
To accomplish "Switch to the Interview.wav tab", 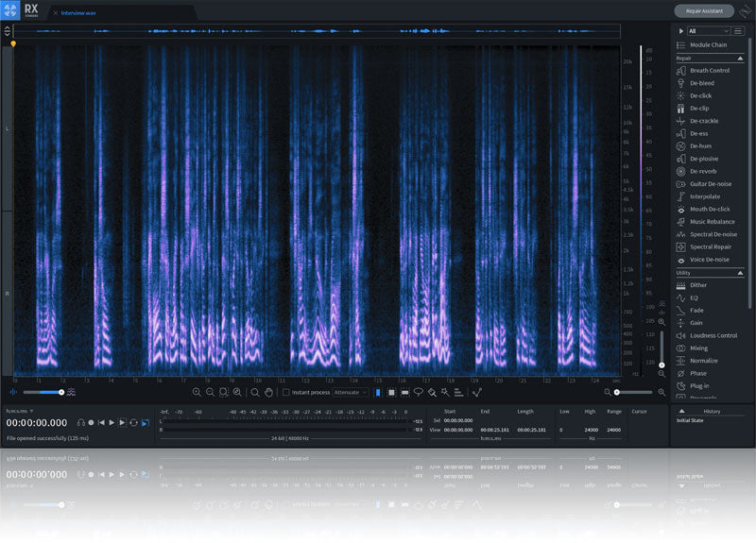I will 78,13.
